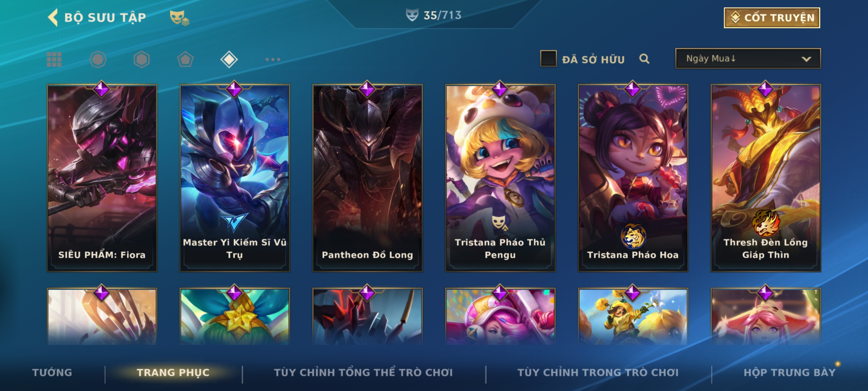Go back using the Bộ Sưu Tập arrow
The width and height of the screenshot is (868, 391).
pyautogui.click(x=53, y=17)
